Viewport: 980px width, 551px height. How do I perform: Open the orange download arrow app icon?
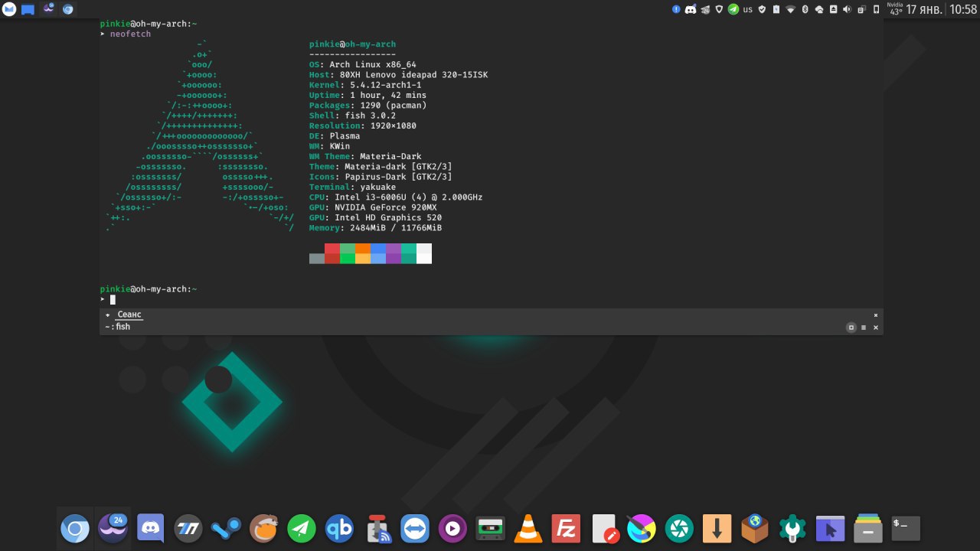click(717, 529)
